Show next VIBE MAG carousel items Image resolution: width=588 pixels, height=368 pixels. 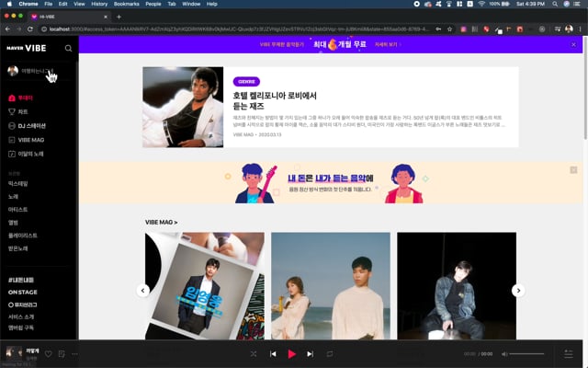[518, 291]
